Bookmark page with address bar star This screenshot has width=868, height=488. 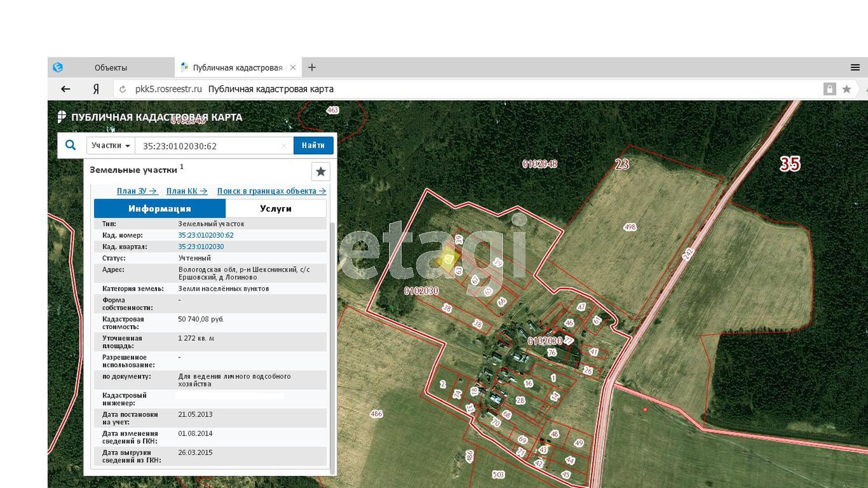pos(847,89)
